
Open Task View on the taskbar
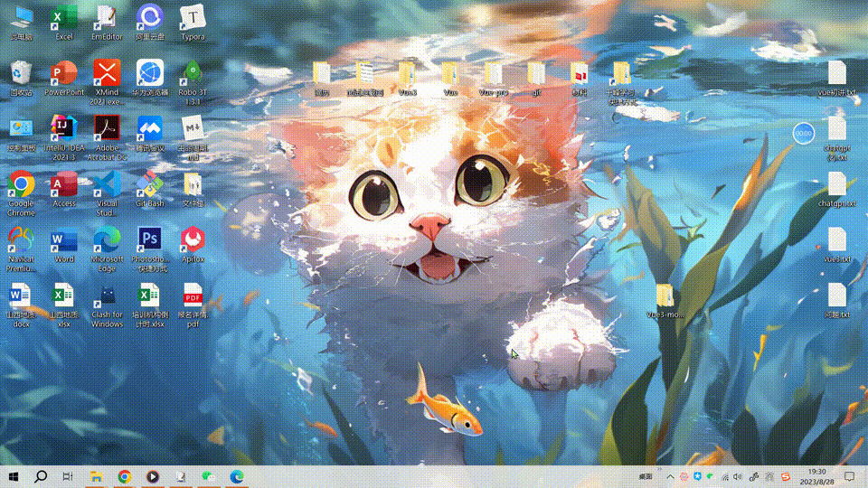pos(68,476)
